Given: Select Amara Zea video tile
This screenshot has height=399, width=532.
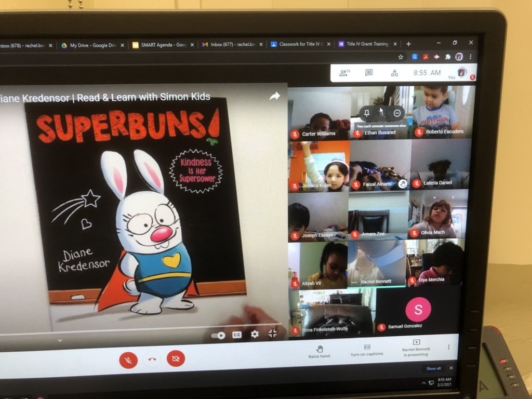Looking at the screenshot, I should click(x=378, y=215).
